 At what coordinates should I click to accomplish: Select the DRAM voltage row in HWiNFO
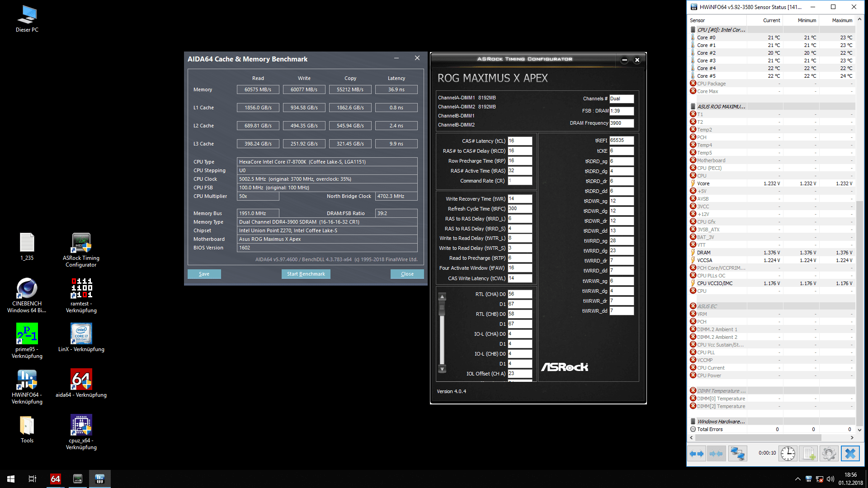tap(772, 253)
